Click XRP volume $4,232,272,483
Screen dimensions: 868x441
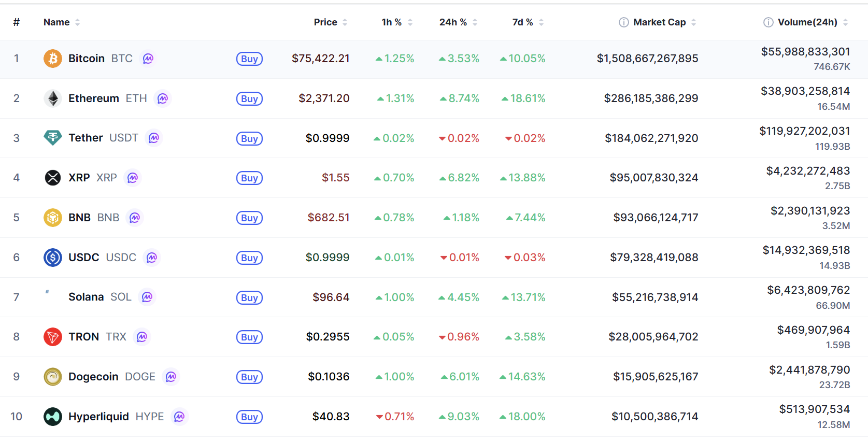(808, 171)
